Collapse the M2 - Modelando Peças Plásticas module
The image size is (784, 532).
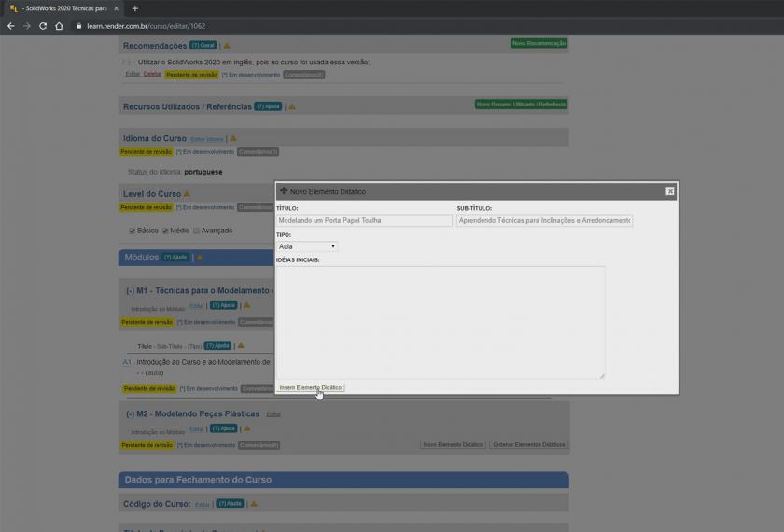tap(130, 413)
